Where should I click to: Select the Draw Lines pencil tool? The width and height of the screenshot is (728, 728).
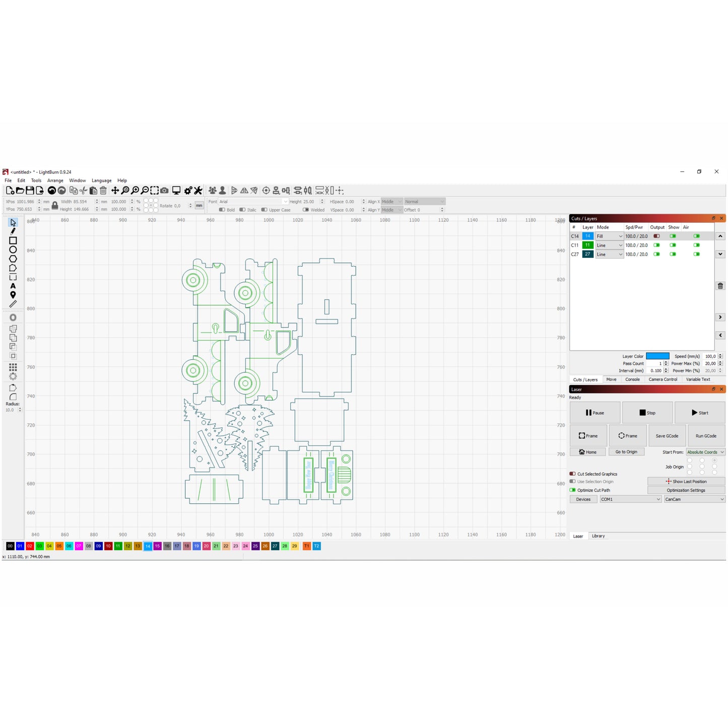[x=13, y=231]
